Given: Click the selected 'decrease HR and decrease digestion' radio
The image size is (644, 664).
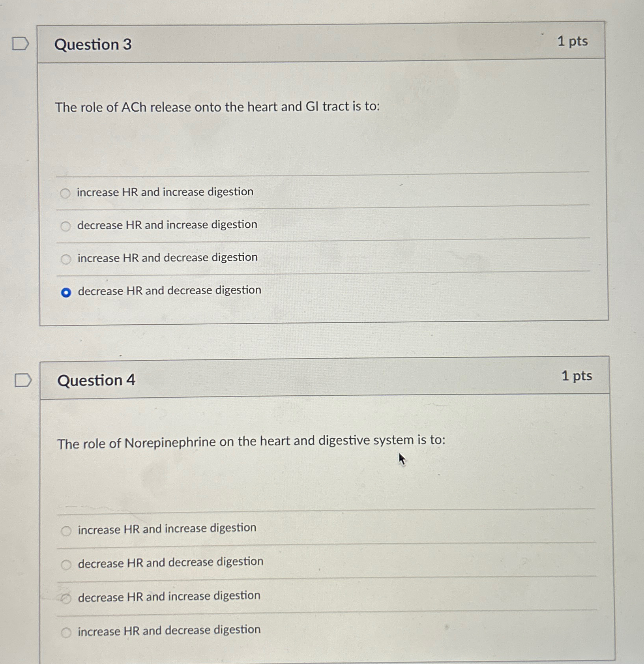Looking at the screenshot, I should (67, 292).
